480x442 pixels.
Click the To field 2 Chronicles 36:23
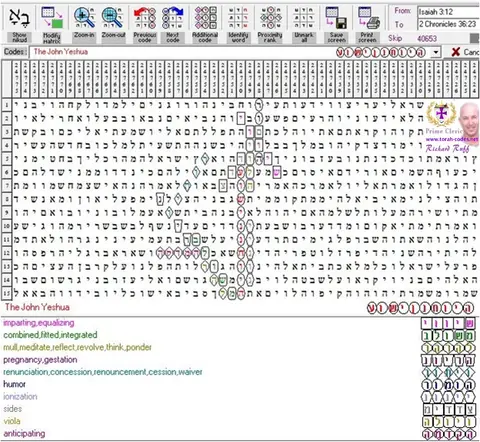448,24
